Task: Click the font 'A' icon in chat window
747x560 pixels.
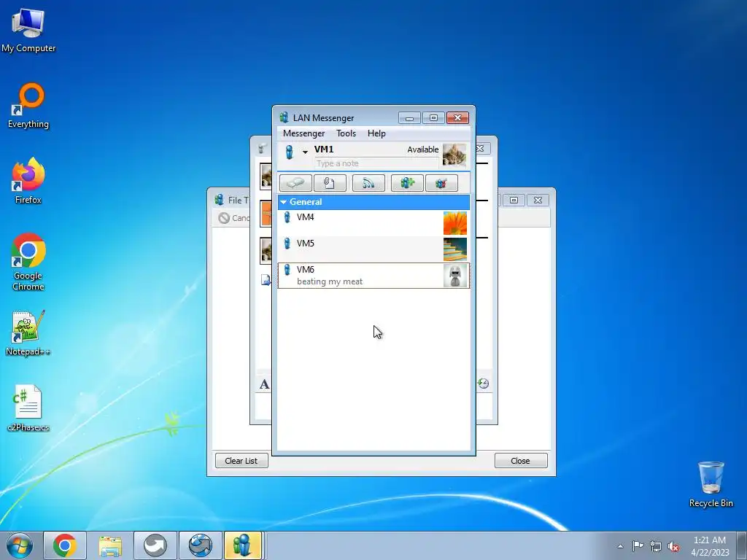Action: pos(264,384)
